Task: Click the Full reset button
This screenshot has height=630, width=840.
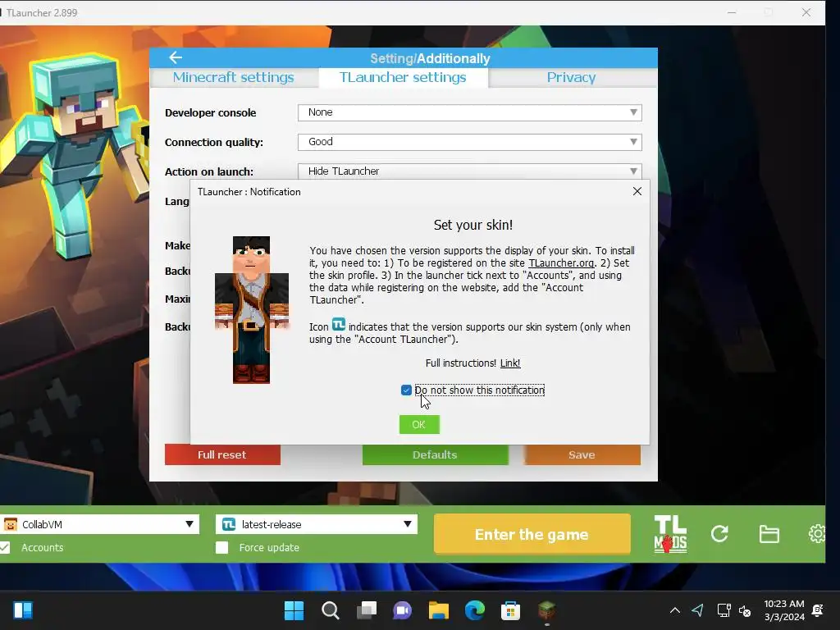Action: pyautogui.click(x=222, y=454)
